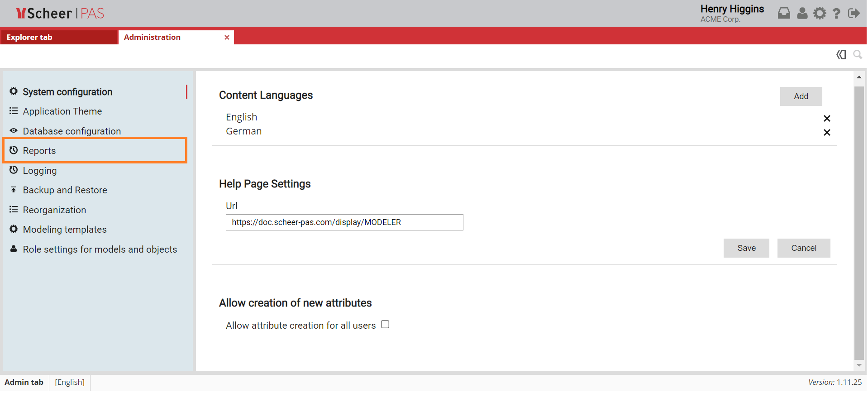Click the search magnifier icon
The width and height of the screenshot is (868, 393).
coord(857,55)
